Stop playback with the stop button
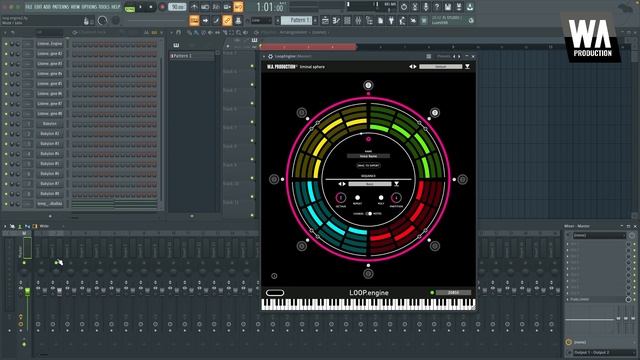Screen dimensions: 640x360 151,7
